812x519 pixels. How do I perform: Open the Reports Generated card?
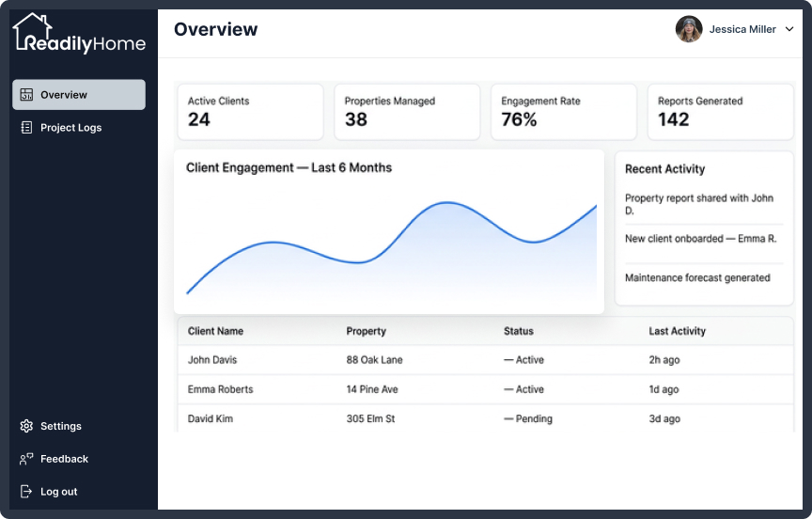720,112
